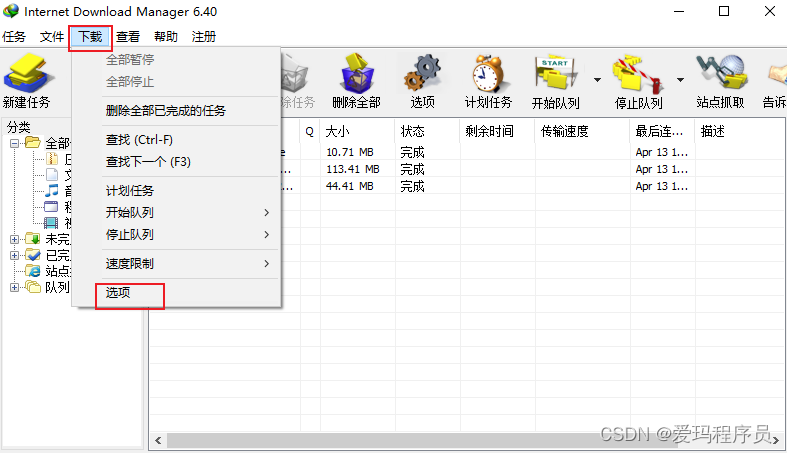Select the 全部 folder icon in tree
This screenshot has height=453, width=787.
click(x=33, y=143)
